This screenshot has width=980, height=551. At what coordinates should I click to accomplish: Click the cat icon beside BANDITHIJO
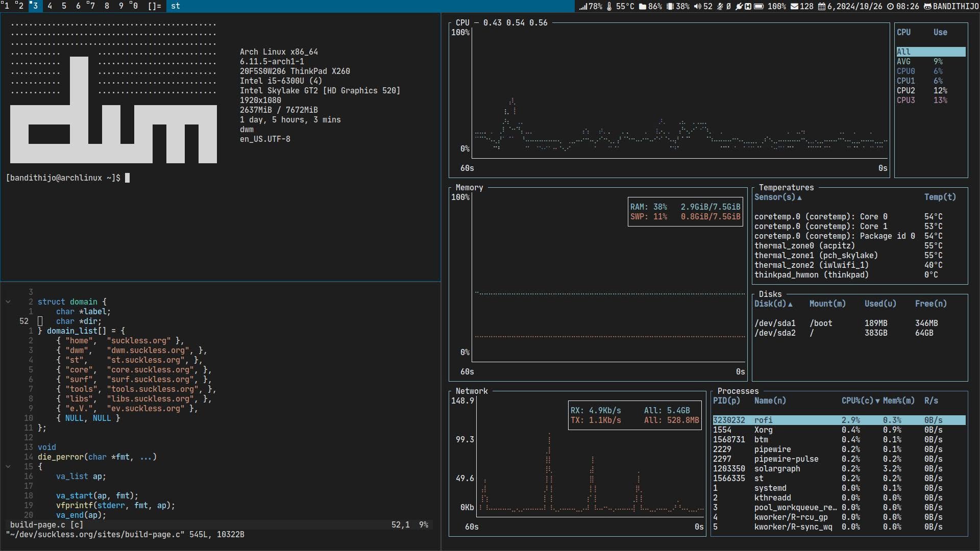[928, 7]
